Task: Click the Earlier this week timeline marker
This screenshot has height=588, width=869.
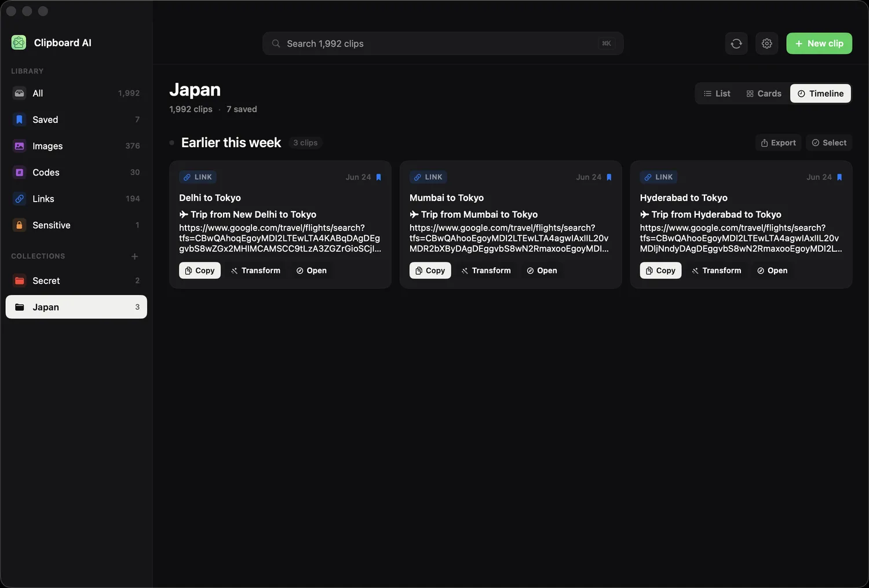Action: tap(172, 143)
